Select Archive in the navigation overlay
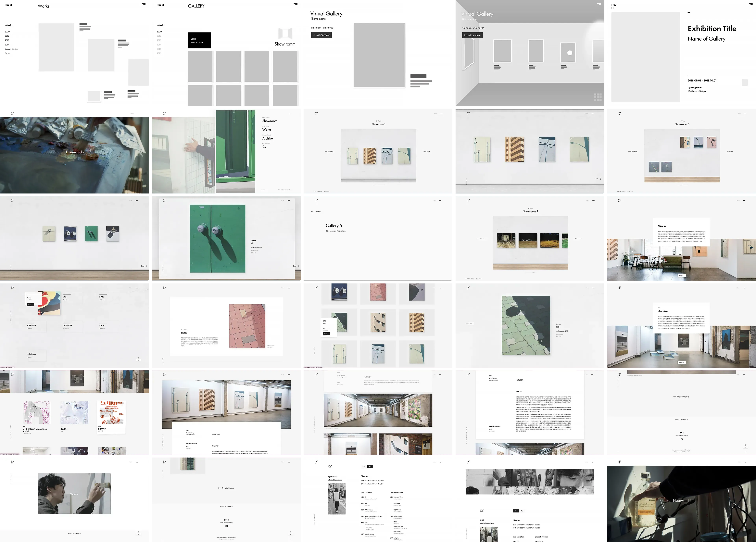 [268, 138]
